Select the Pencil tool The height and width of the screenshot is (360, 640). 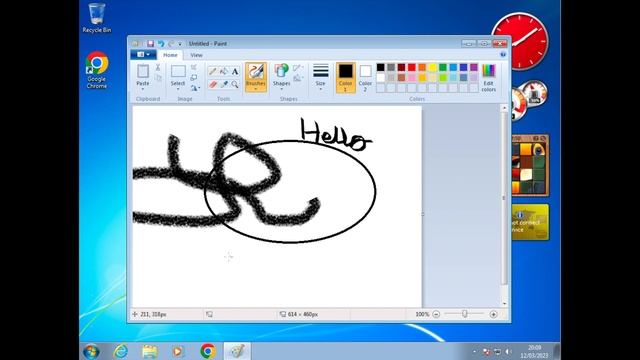212,71
